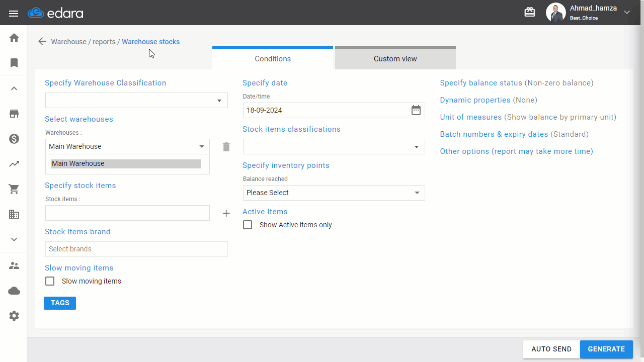Select Main Warehouse in the list
The width and height of the screenshot is (644, 362).
coord(126,163)
